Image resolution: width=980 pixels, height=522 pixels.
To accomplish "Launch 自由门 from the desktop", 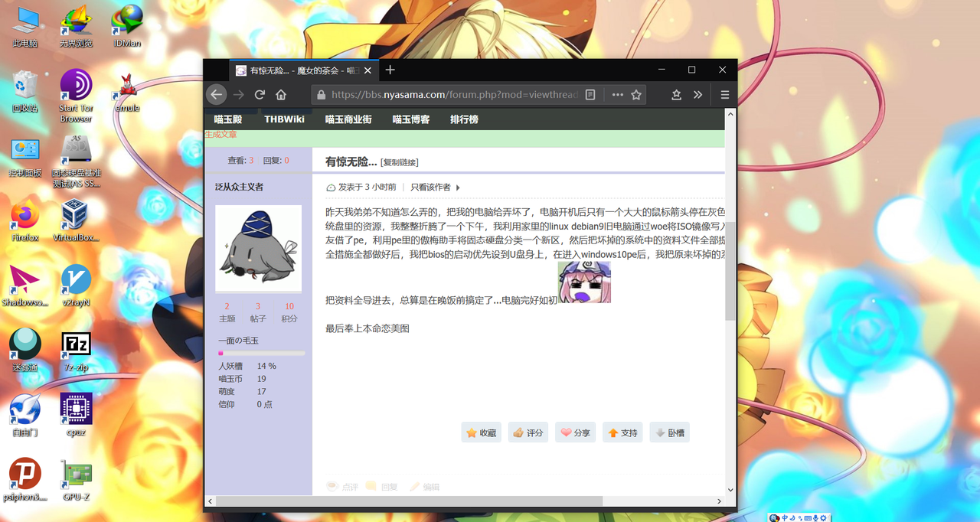I will click(x=25, y=416).
